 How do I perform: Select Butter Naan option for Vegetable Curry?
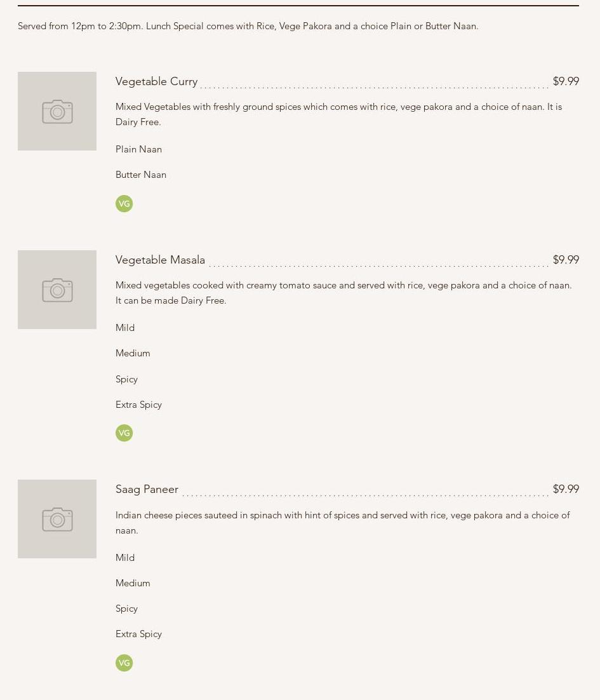pos(140,175)
